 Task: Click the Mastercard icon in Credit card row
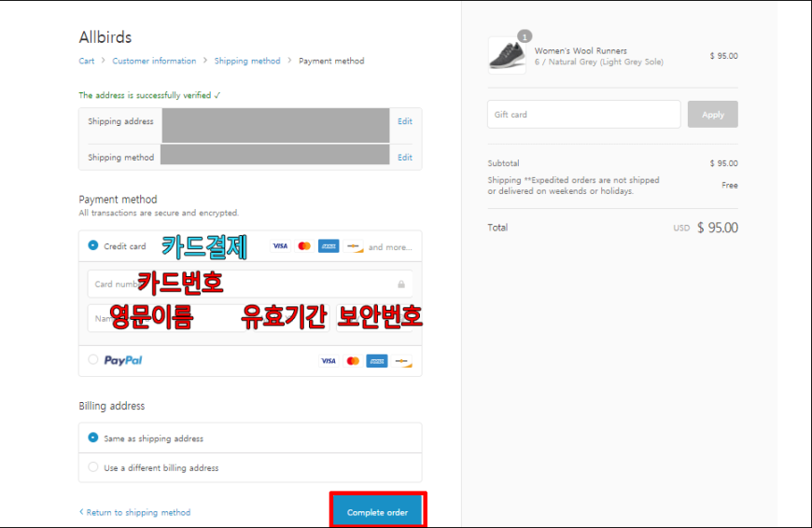pos(304,246)
